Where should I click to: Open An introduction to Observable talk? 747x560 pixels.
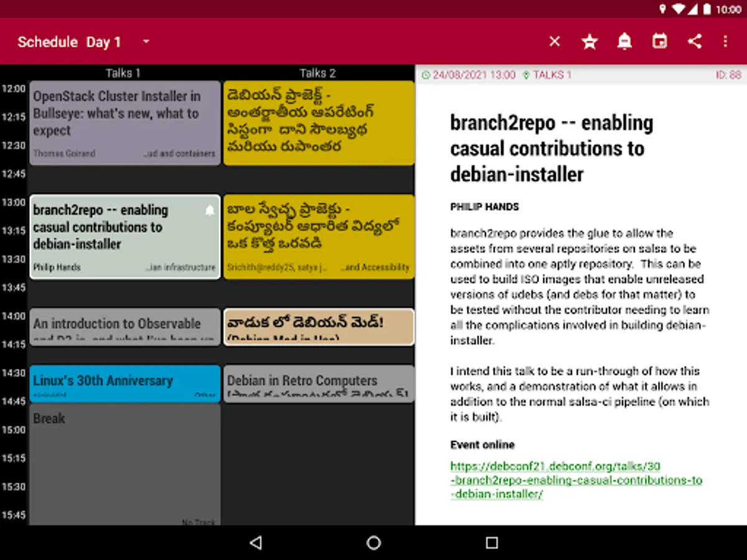[125, 327]
